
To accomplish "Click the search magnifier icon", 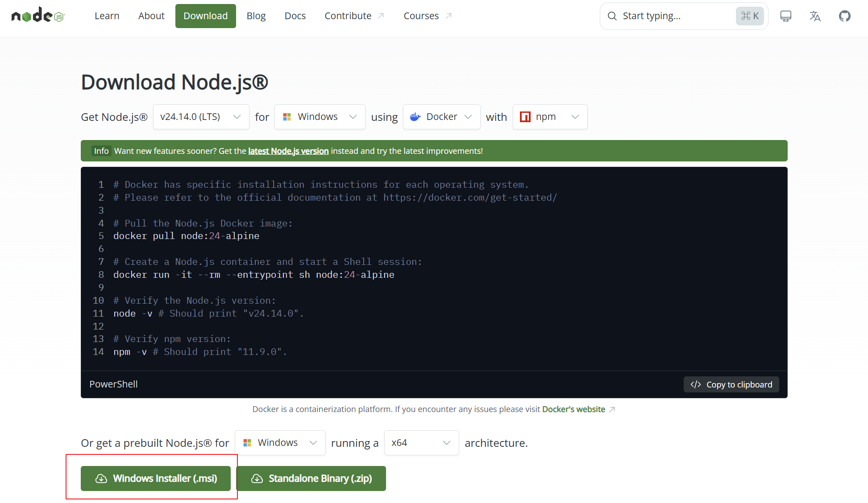I will point(612,16).
